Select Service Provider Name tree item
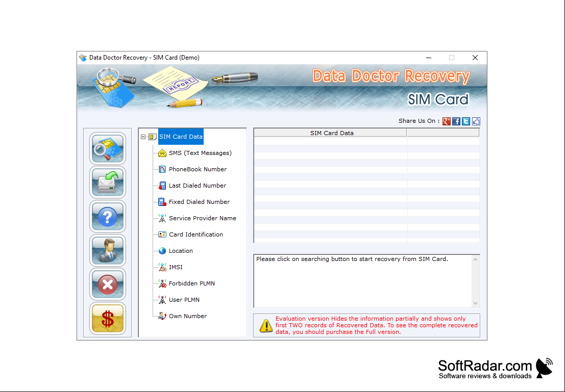 click(203, 218)
